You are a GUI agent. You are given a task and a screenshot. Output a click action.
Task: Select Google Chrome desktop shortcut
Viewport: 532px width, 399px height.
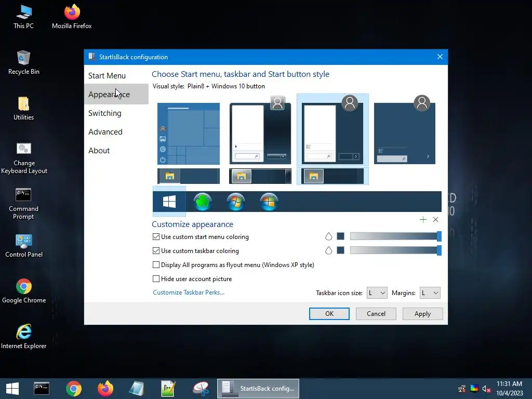pos(24,291)
